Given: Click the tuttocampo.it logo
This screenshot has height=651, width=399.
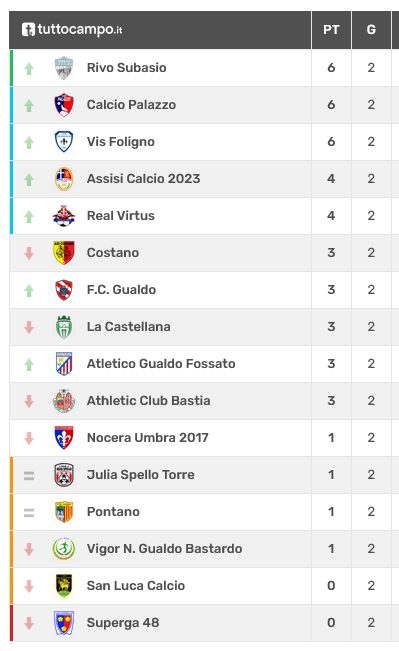Looking at the screenshot, I should [x=72, y=29].
